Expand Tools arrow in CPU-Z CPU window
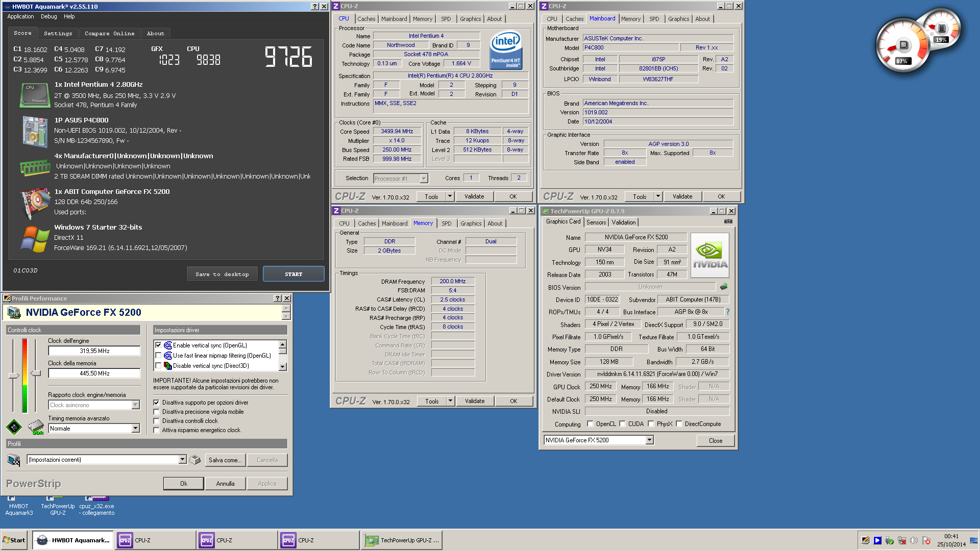 pos(450,196)
